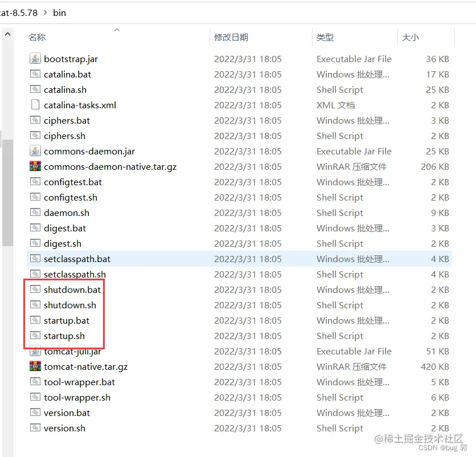Select the file name configtest.bat

(73, 182)
